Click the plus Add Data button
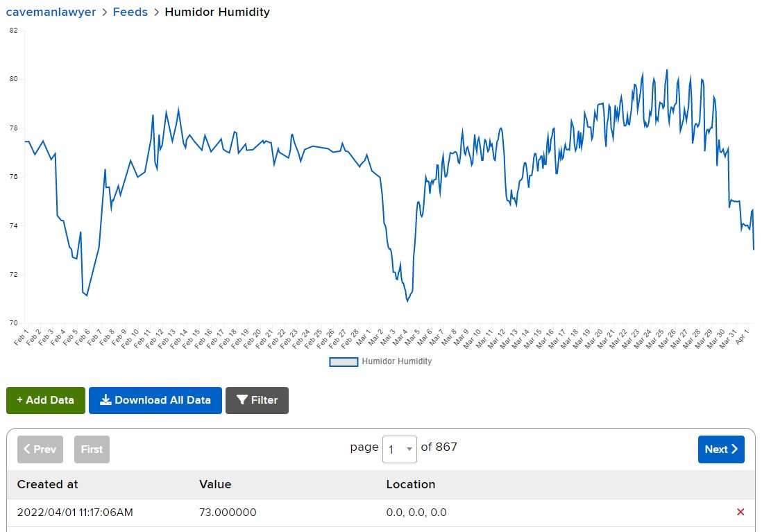 point(46,400)
